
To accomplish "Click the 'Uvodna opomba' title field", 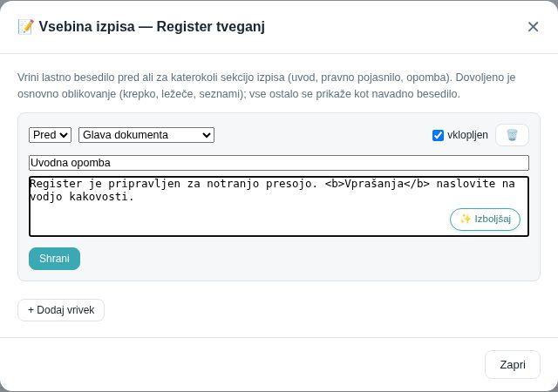I will (279, 163).
